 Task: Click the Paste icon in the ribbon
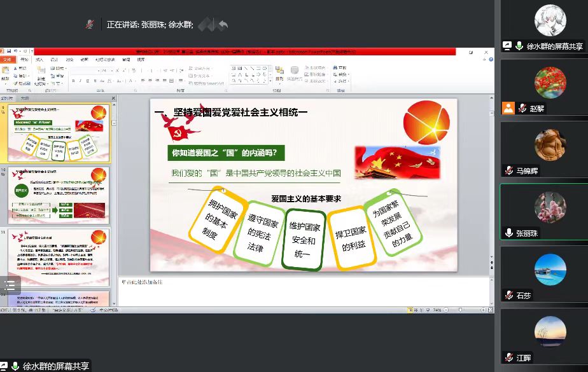click(x=7, y=72)
